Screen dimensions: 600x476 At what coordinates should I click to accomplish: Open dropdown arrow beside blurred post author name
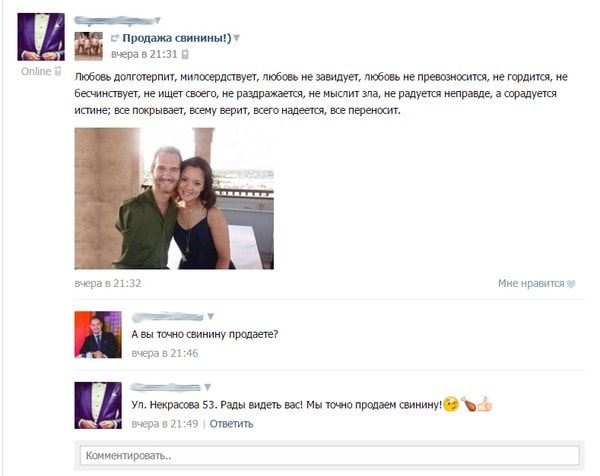pos(157,20)
